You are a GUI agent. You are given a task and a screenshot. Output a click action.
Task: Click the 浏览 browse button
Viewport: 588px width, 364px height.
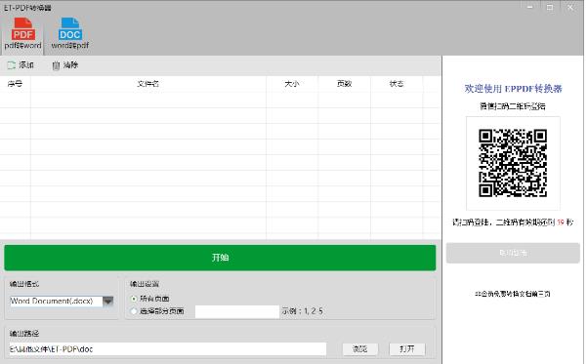[x=360, y=349]
